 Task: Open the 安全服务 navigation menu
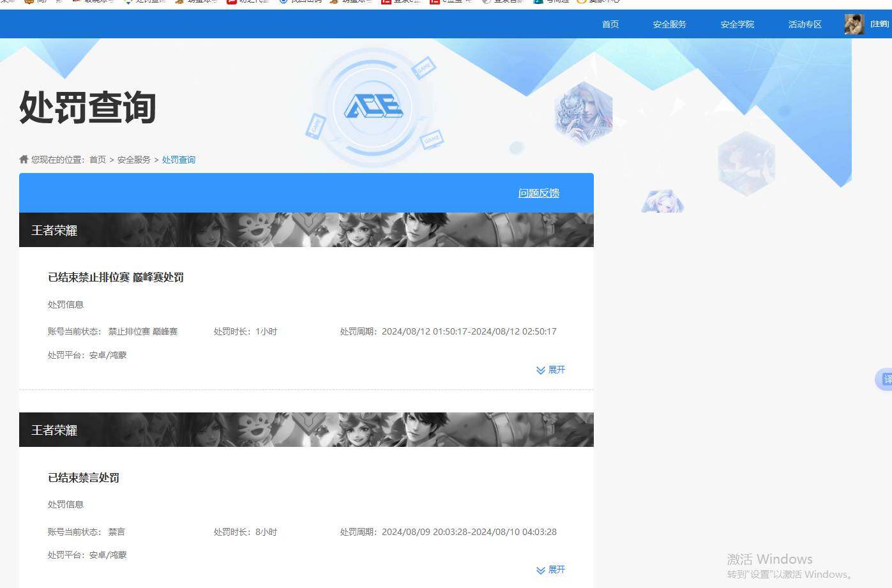pos(669,24)
